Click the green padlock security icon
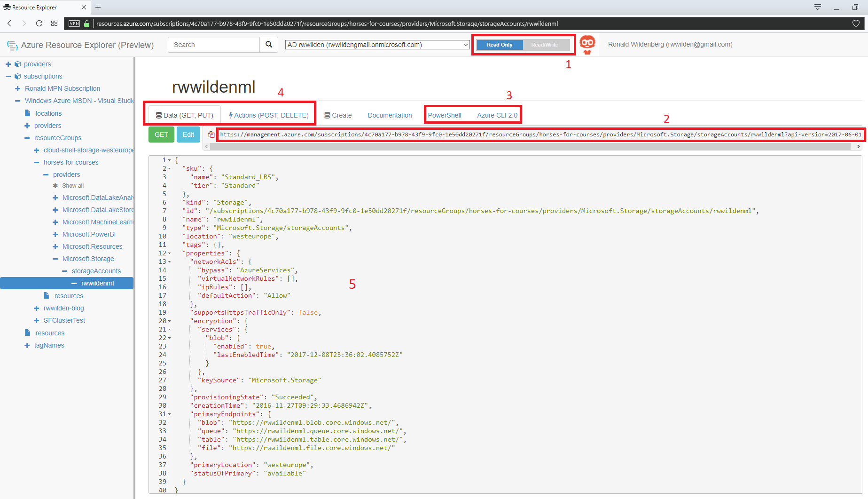This screenshot has height=499, width=868. click(x=86, y=24)
